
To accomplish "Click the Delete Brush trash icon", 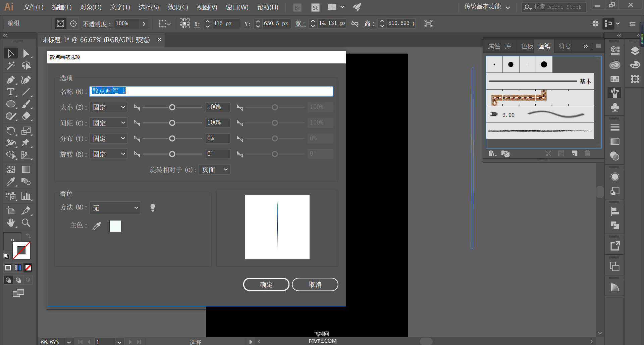I will click(x=587, y=153).
